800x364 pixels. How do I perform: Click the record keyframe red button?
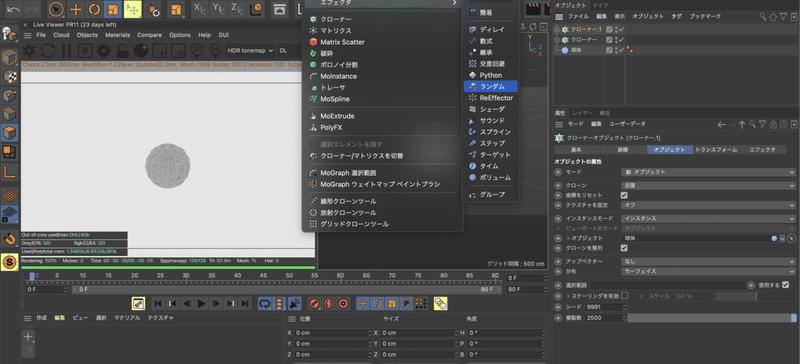[314, 303]
